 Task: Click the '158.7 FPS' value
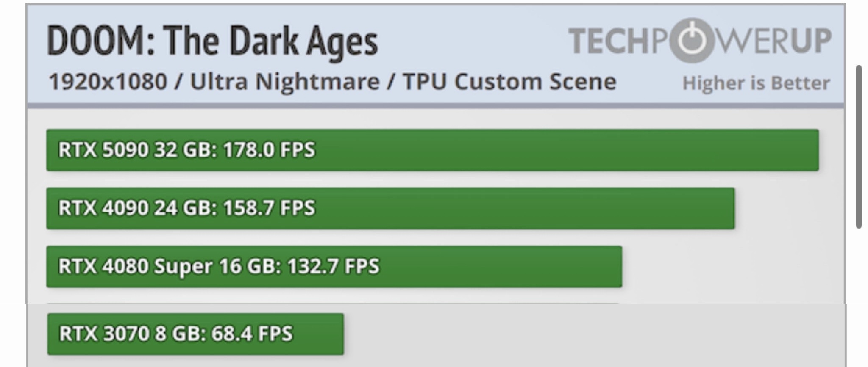(x=269, y=208)
